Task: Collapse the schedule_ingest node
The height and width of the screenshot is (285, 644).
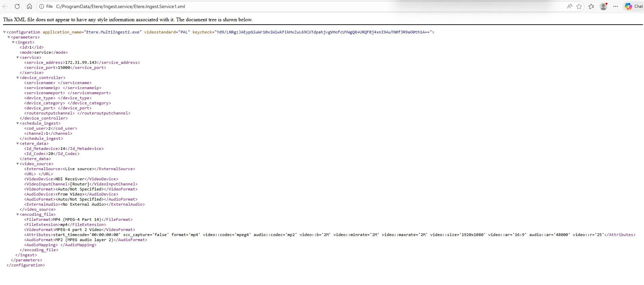Action: tap(18, 123)
